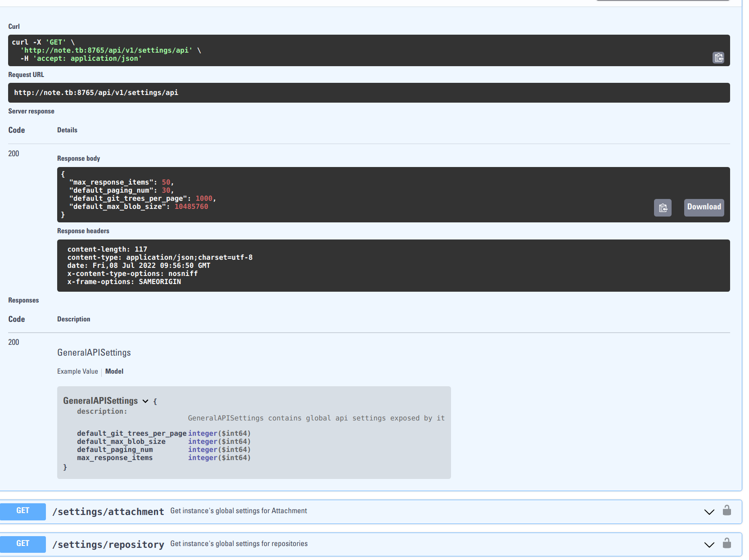Click the 200 response code row
The width and height of the screenshot is (749, 560).
coord(14,342)
